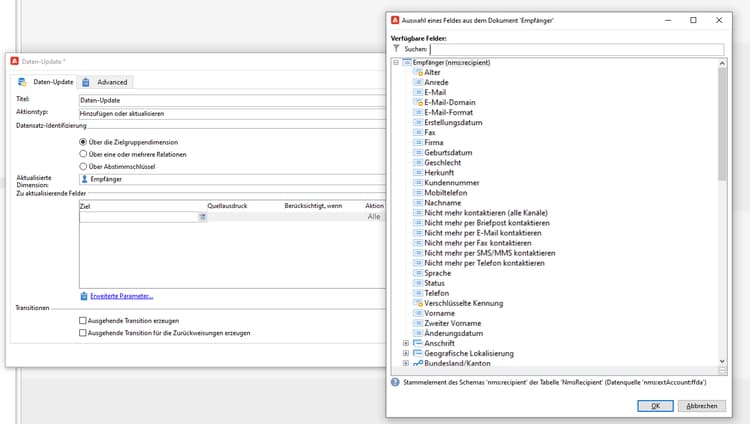Click the empty Ziel cell input
The image size is (750, 424).
(139, 217)
